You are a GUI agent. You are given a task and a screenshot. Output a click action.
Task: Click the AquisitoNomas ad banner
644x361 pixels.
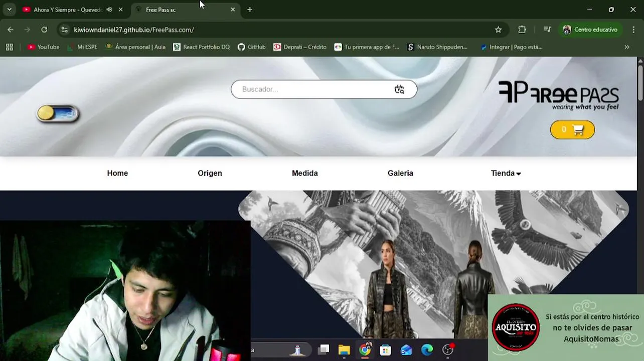point(566,327)
